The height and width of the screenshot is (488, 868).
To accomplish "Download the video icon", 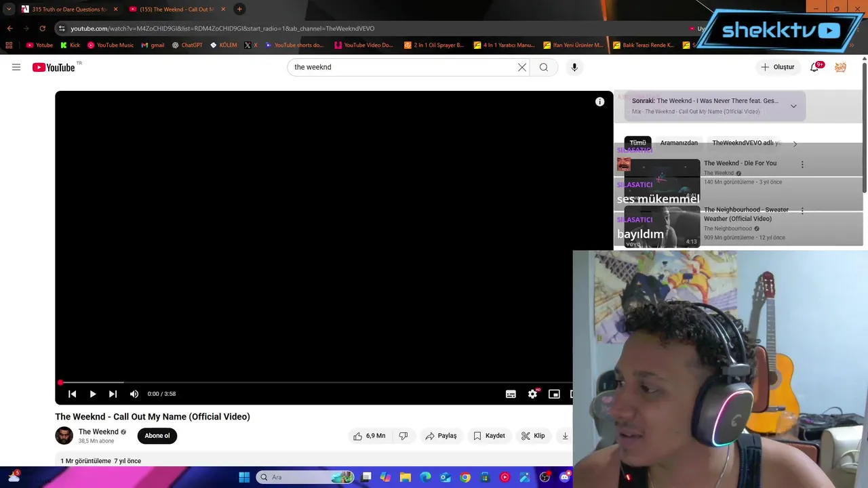I will pos(565,436).
